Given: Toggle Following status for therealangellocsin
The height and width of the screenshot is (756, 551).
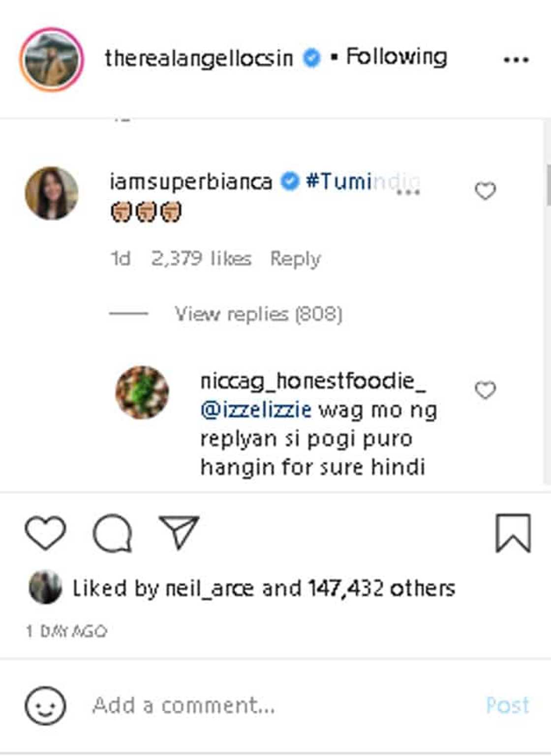Looking at the screenshot, I should [396, 57].
